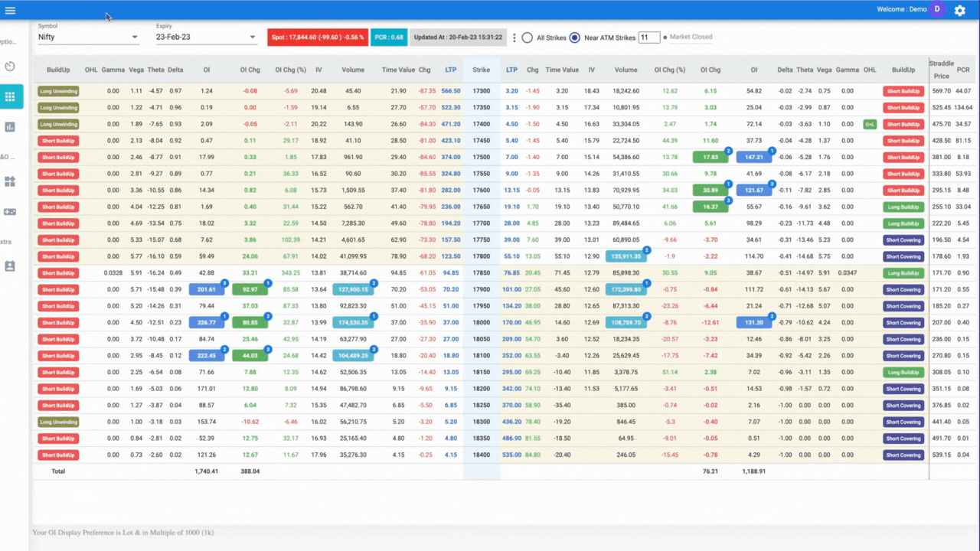Expand the Symbol dropdown showing Nifty

88,37
